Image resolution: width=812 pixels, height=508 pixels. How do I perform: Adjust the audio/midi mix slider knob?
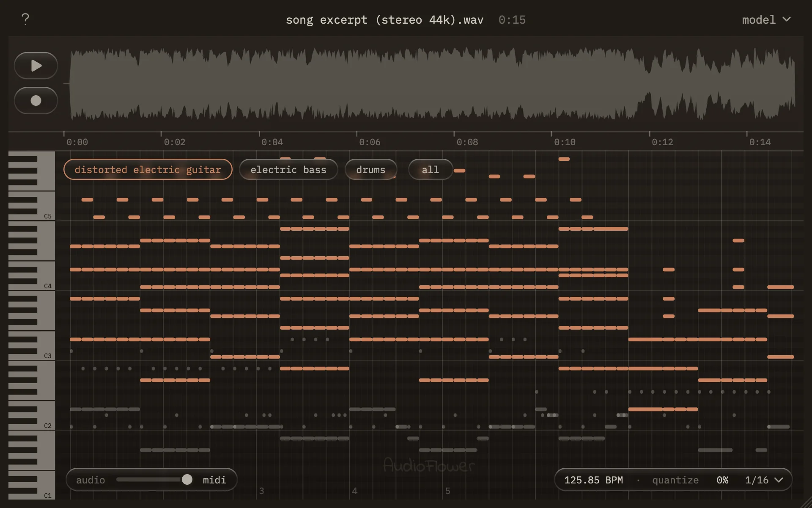pos(187,479)
